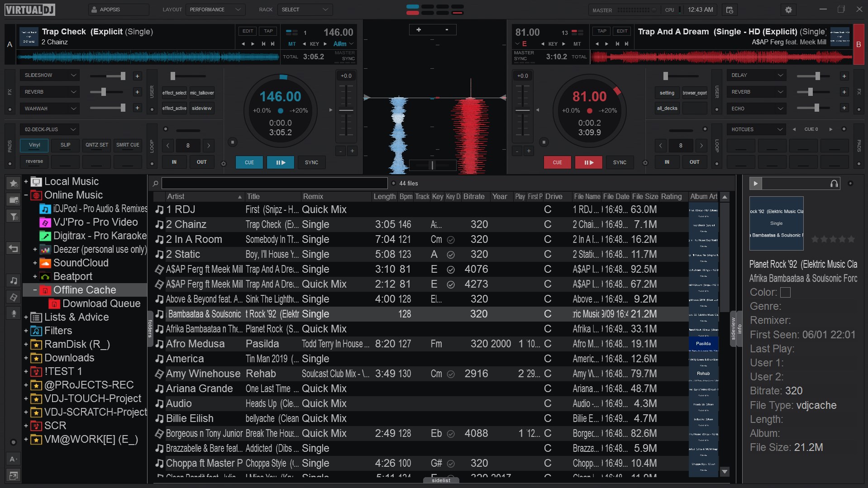
Task: Open the WAHWAH effect dropdown
Action: pyautogui.click(x=49, y=109)
